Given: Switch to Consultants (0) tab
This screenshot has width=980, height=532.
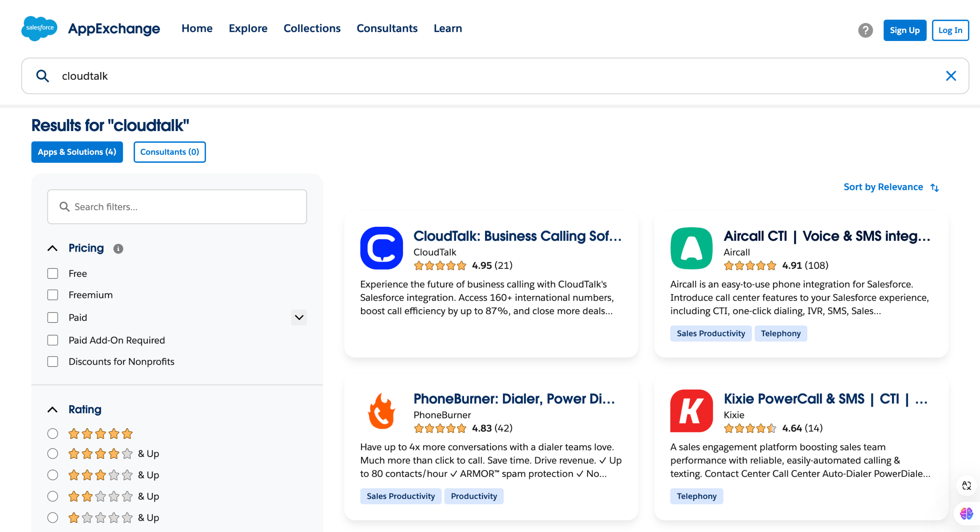Looking at the screenshot, I should pyautogui.click(x=170, y=152).
